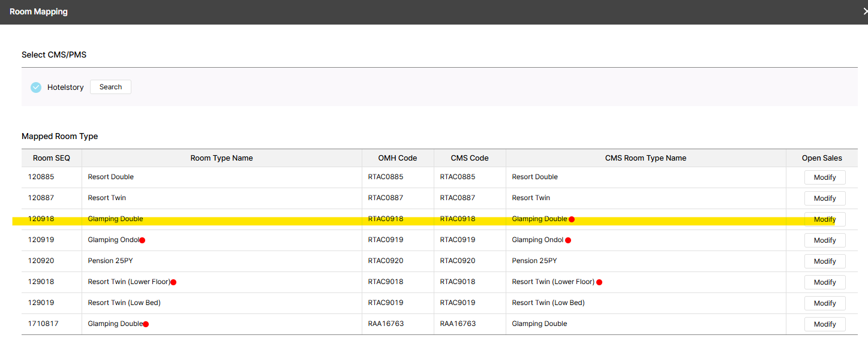Click Modify for Glamping Double row 1710817
The image size is (868, 338).
click(824, 324)
